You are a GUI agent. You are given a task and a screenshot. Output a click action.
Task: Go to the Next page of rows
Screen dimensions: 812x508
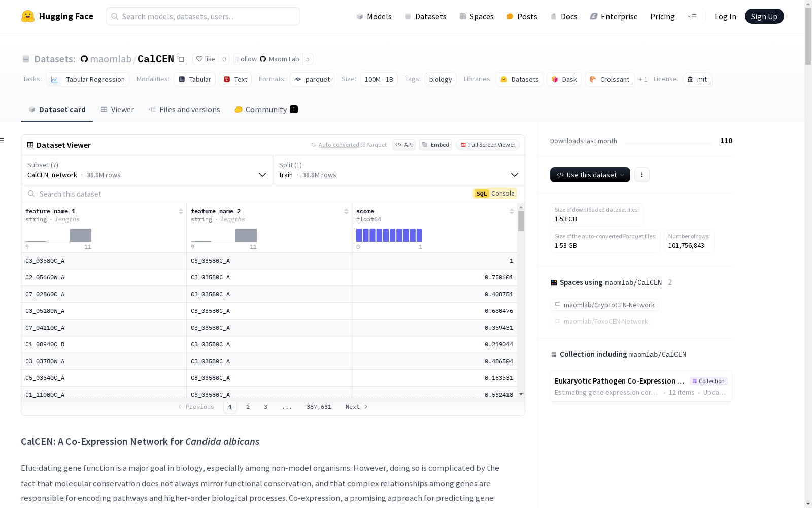pos(356,407)
